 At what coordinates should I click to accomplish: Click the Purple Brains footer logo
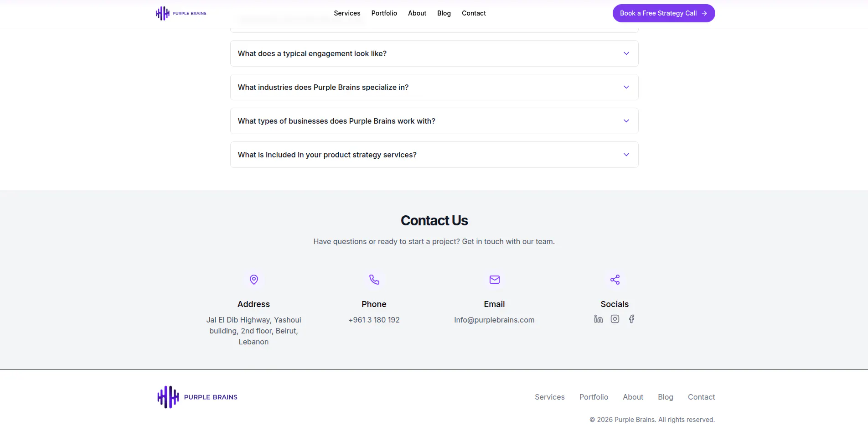(x=197, y=397)
